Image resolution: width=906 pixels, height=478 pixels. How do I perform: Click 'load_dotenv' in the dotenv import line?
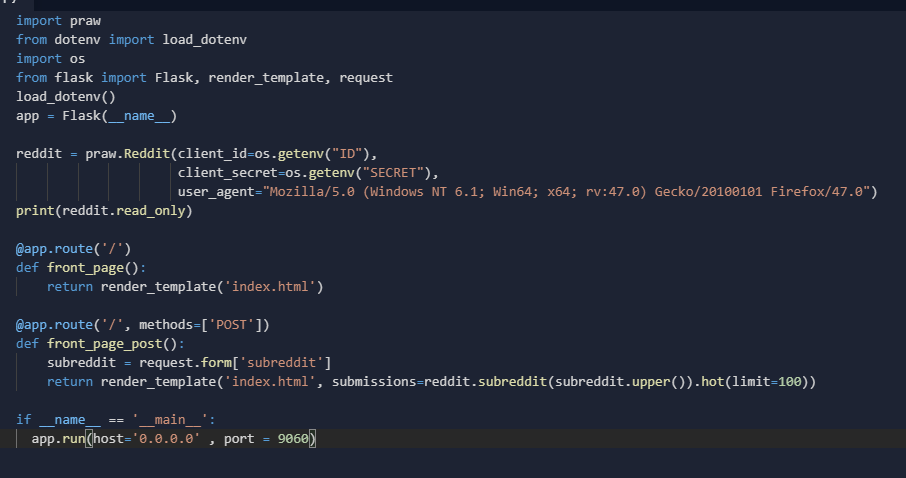coord(205,40)
